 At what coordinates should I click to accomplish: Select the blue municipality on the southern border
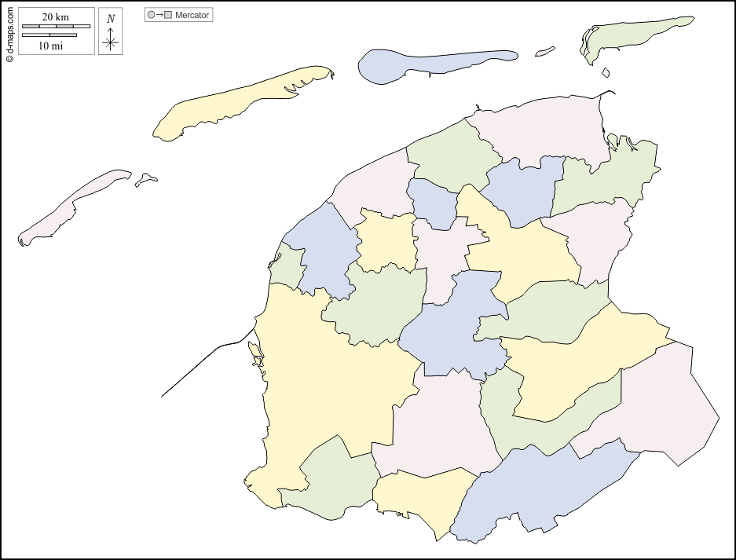click(x=542, y=487)
